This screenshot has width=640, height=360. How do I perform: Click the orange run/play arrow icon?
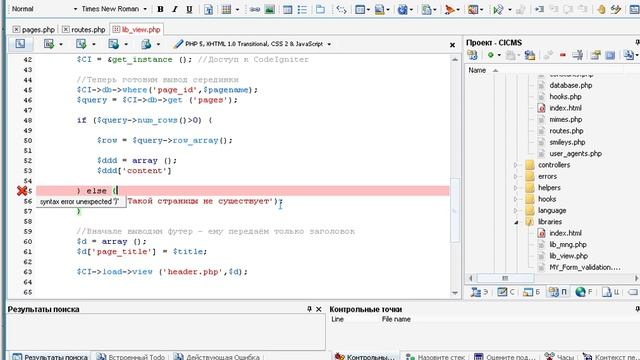click(449, 9)
